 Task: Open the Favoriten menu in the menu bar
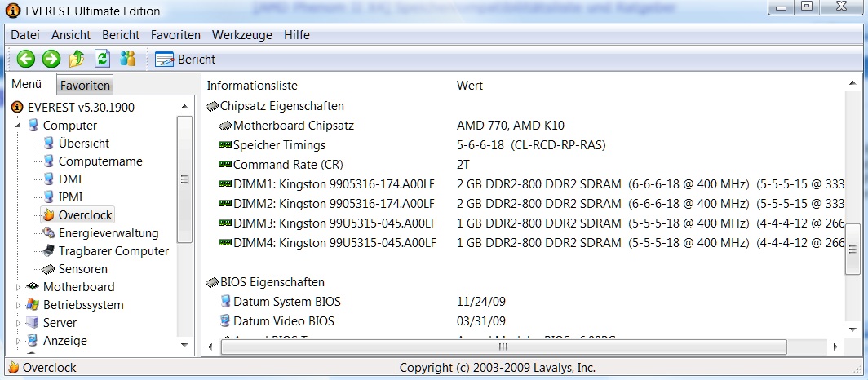click(x=175, y=35)
